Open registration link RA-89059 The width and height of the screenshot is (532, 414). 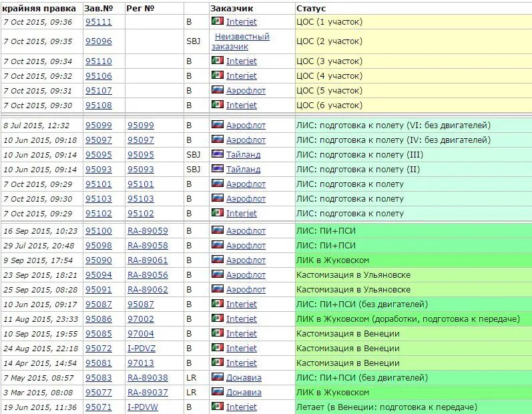coord(148,231)
